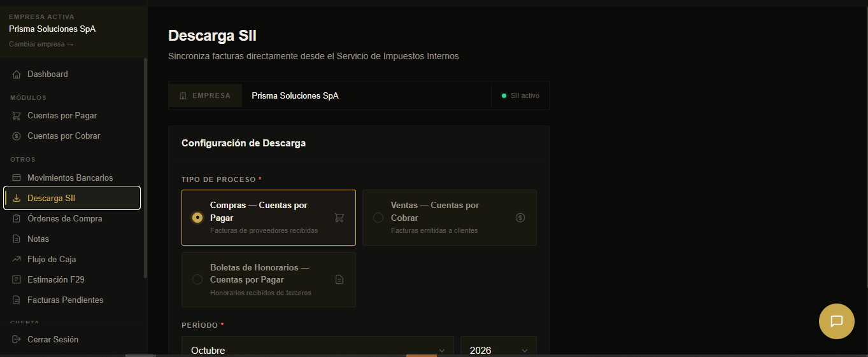868x357 pixels.
Task: Click the green SII activo status dot
Action: click(504, 95)
